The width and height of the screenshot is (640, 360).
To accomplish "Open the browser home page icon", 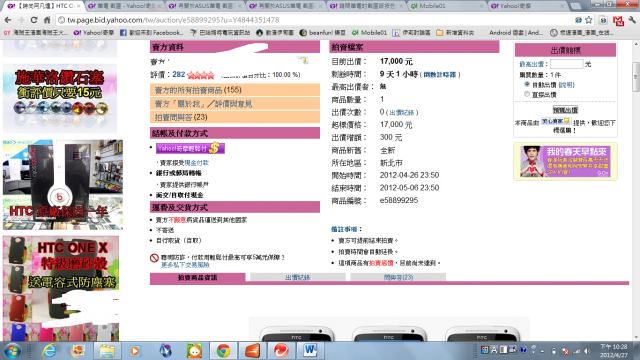I will 47,20.
